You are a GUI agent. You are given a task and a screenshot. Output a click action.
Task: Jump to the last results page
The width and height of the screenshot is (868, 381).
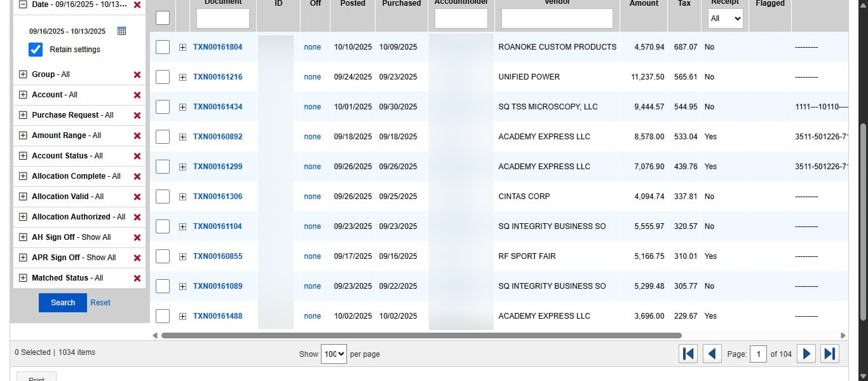[x=830, y=353]
